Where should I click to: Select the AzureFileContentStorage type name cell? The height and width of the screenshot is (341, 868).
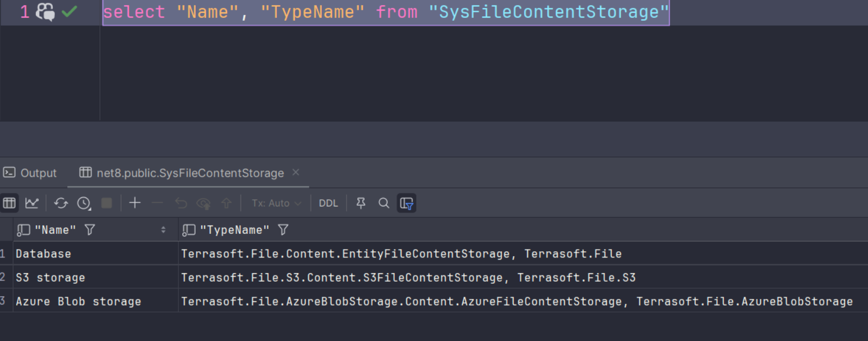(x=523, y=301)
